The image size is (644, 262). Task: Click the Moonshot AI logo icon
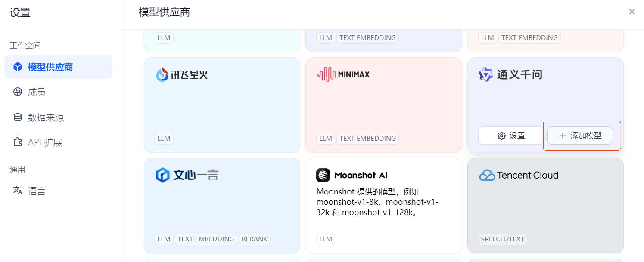tap(323, 175)
